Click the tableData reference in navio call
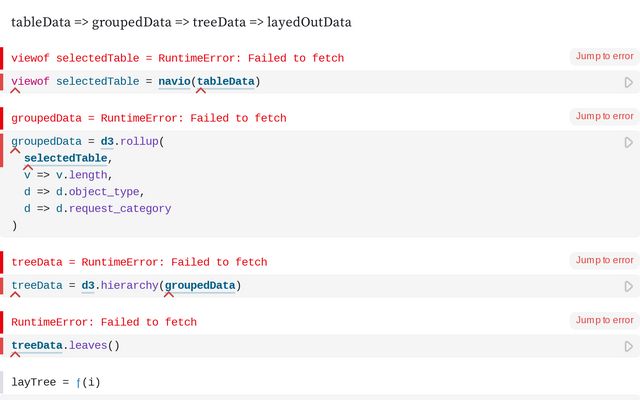640x400 pixels. 225,82
